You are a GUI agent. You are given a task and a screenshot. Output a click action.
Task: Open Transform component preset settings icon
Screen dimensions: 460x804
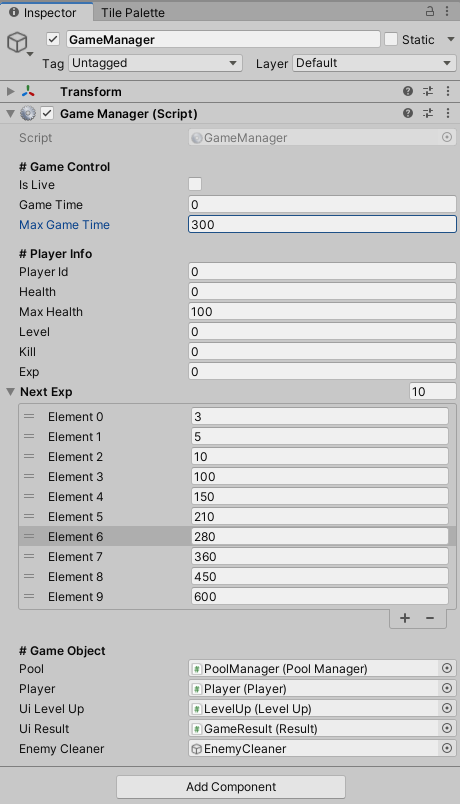tap(428, 91)
